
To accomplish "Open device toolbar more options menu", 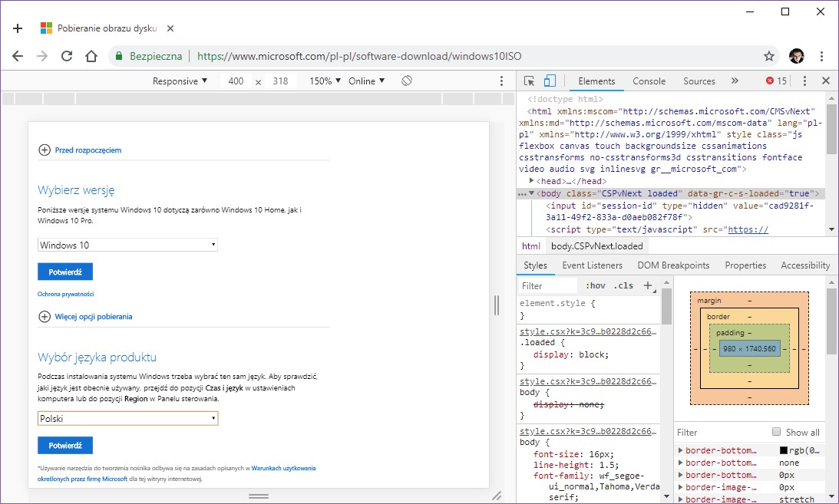I will (x=501, y=81).
